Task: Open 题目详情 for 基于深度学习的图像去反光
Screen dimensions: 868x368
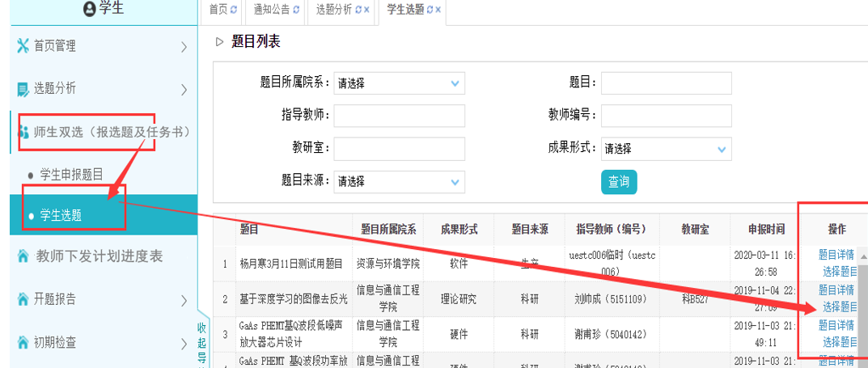Action: point(836,290)
